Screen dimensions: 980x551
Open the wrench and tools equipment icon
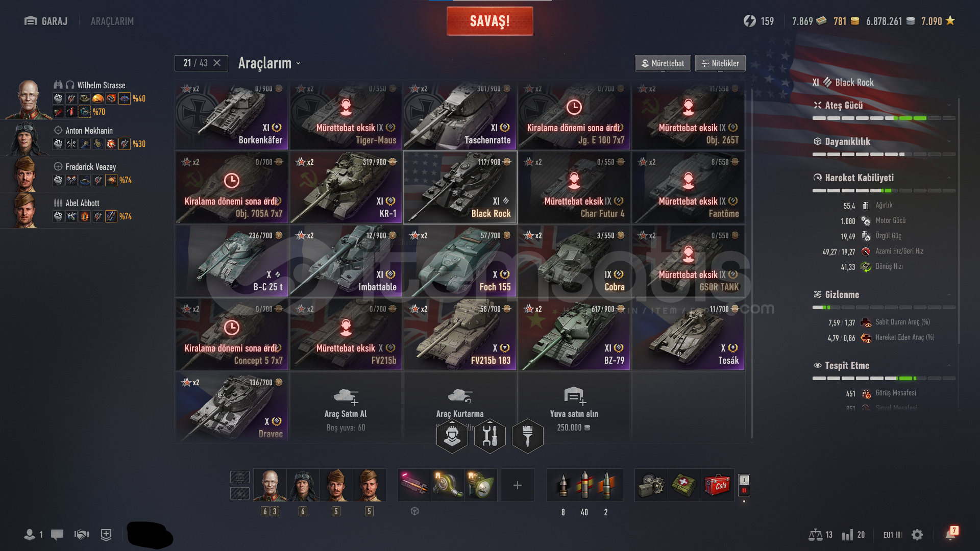pyautogui.click(x=490, y=436)
